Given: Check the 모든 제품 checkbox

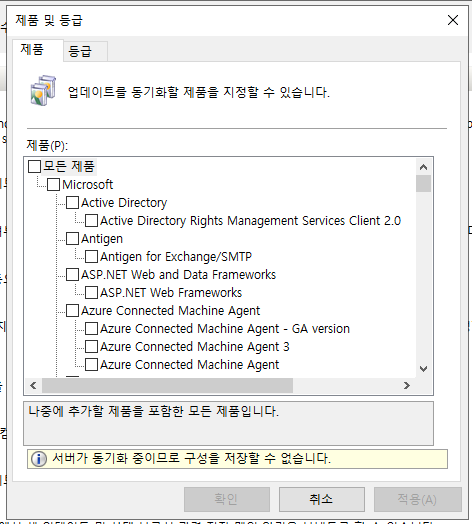Looking at the screenshot, I should (x=34, y=166).
